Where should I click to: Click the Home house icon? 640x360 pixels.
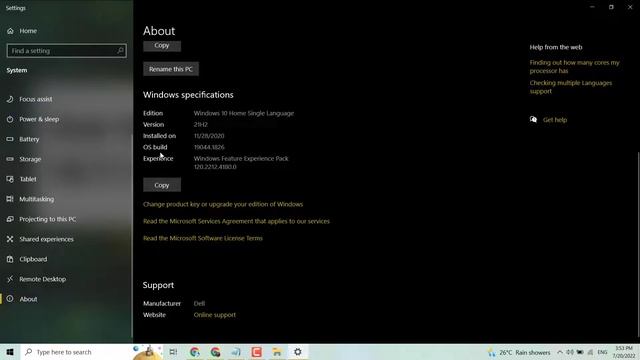pyautogui.click(x=10, y=31)
